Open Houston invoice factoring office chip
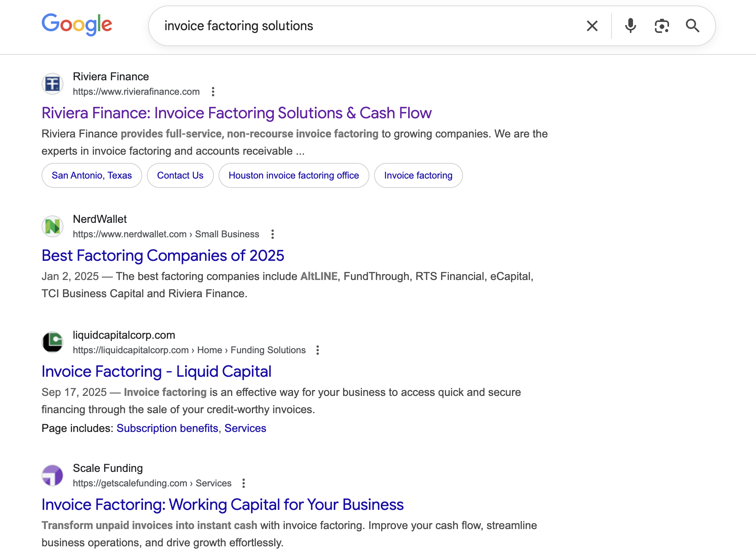The width and height of the screenshot is (756, 560). click(294, 175)
